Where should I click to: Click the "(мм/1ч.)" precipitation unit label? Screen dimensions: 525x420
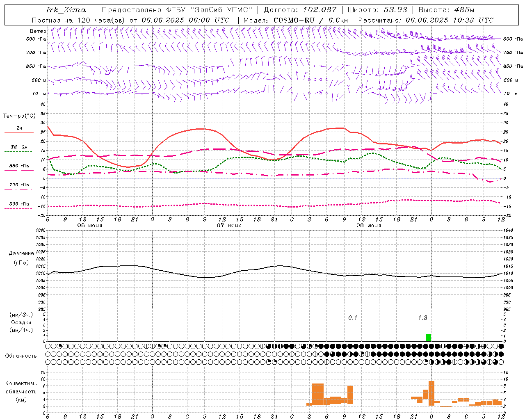click(21, 330)
